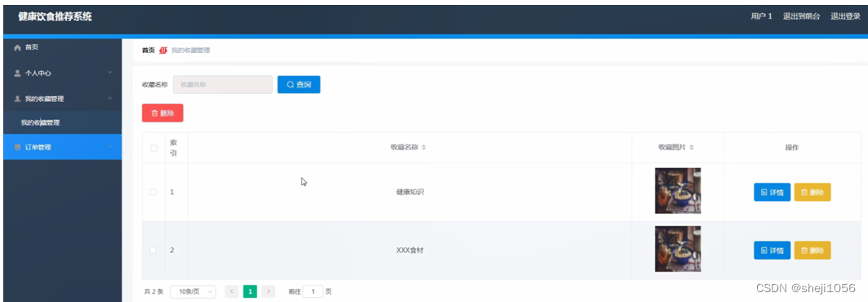The image size is (868, 302).
Task: Go to the next page arrow
Action: tap(269, 291)
